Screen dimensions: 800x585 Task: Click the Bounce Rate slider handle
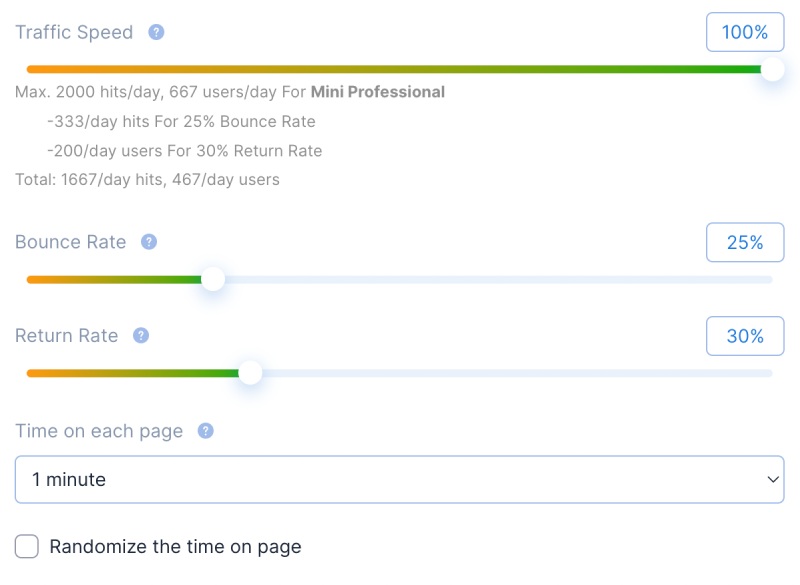(x=213, y=279)
